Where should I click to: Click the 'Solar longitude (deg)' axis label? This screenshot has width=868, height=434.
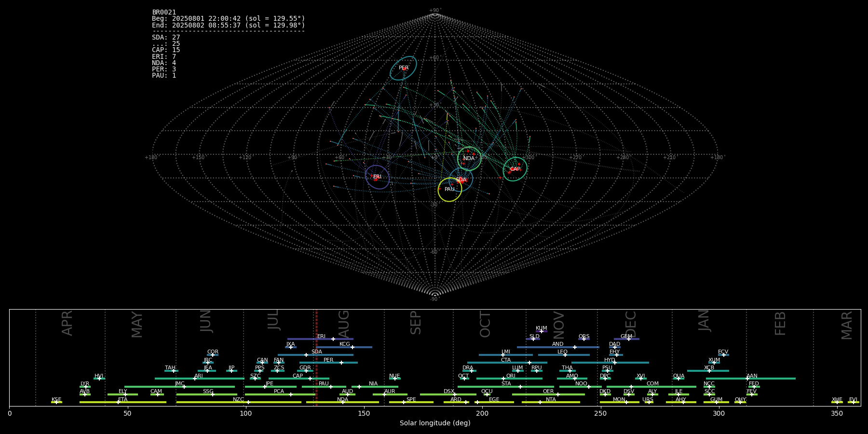pyautogui.click(x=435, y=423)
